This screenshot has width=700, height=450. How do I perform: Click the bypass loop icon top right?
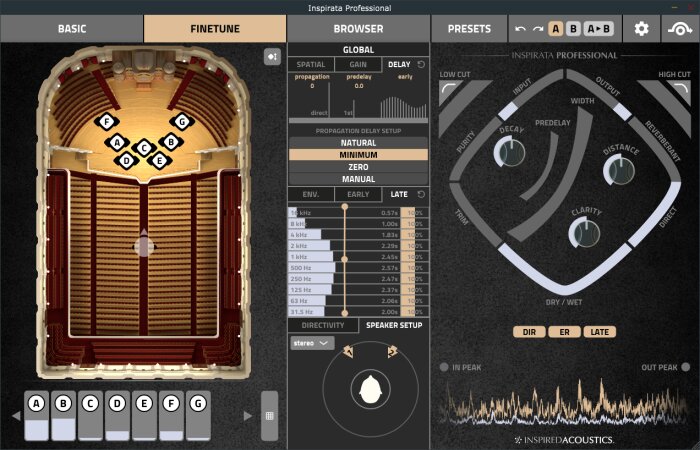tap(680, 29)
